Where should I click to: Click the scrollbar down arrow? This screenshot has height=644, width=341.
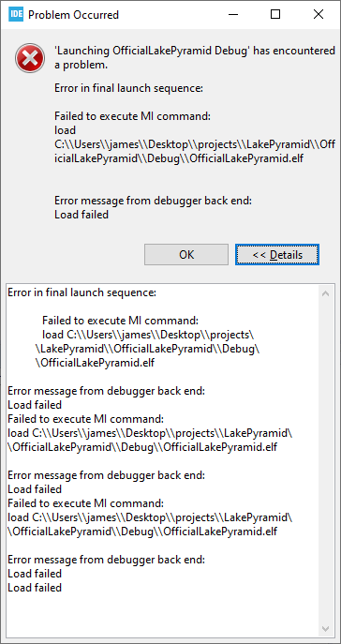click(326, 629)
